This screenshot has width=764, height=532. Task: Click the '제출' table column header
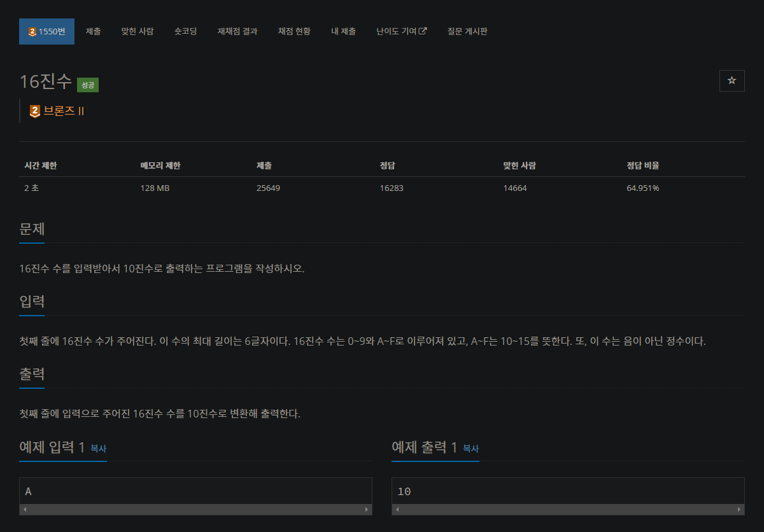[x=264, y=165]
